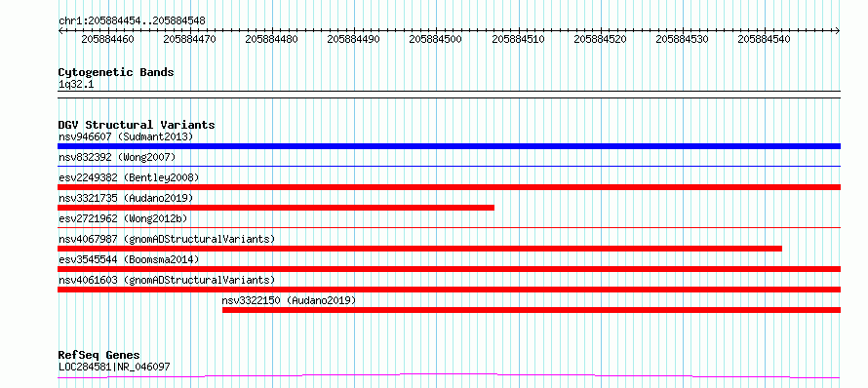Select the 1q32.1 cytogenetic band line
The width and height of the screenshot is (868, 388).
[449, 91]
